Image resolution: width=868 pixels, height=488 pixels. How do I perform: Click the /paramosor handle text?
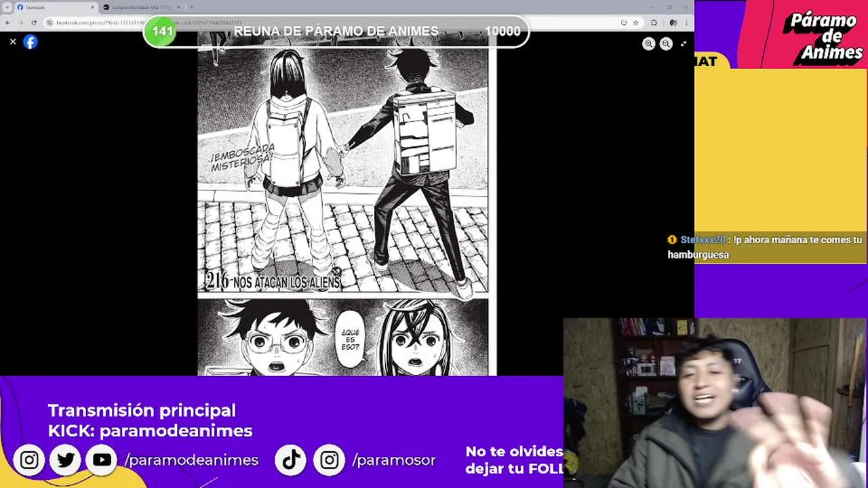(394, 460)
